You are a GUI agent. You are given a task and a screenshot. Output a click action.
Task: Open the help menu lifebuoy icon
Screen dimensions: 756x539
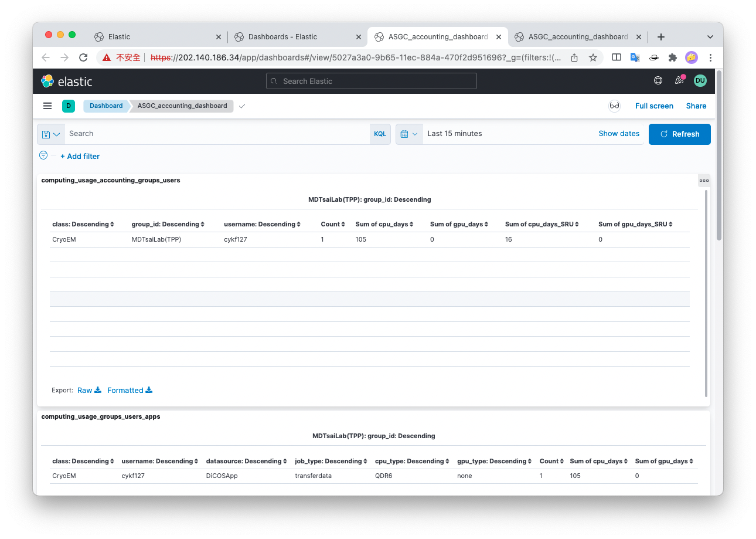pyautogui.click(x=658, y=81)
